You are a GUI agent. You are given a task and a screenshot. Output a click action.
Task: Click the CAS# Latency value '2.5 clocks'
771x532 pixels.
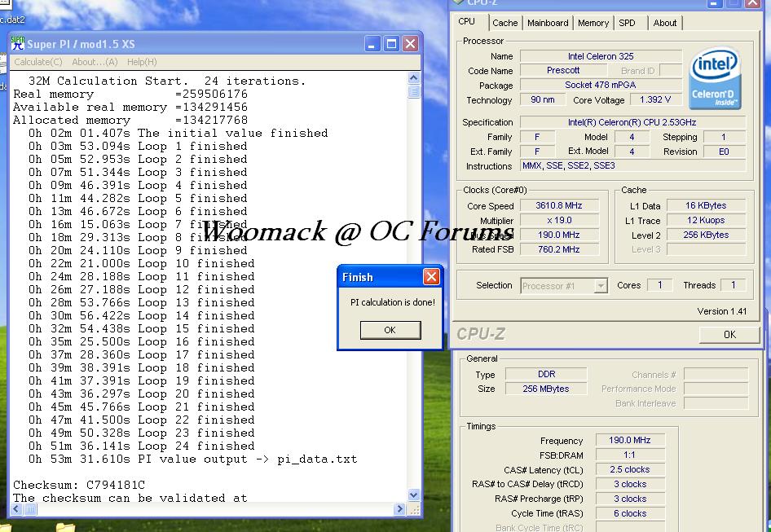click(x=630, y=469)
